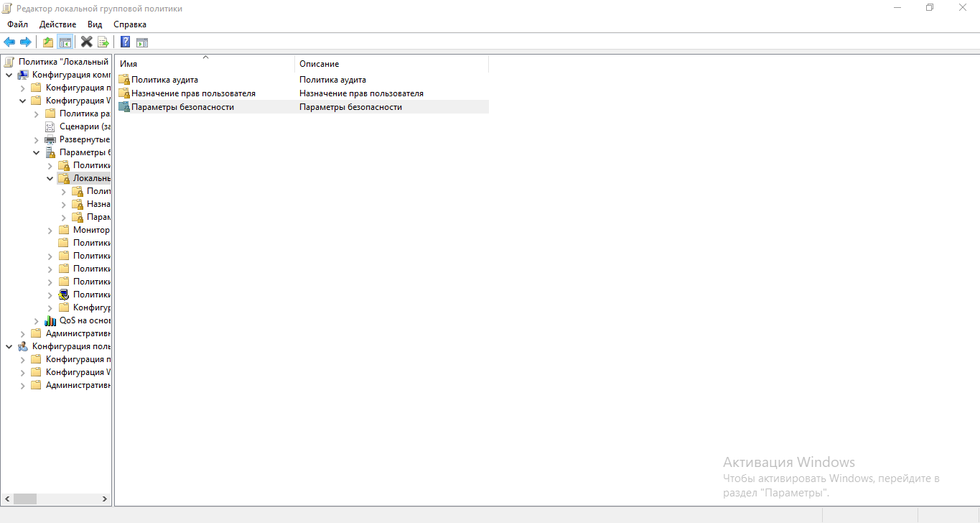
Task: Select Назначение прав пользователя list item
Action: [193, 93]
